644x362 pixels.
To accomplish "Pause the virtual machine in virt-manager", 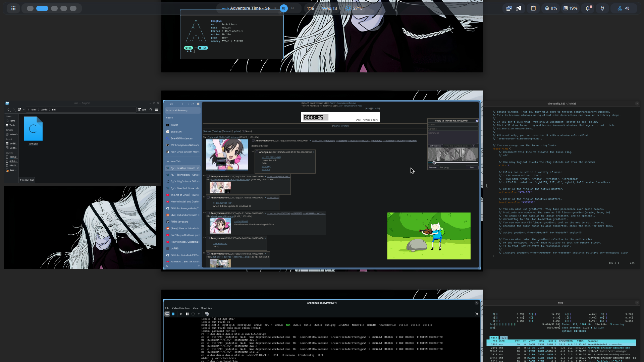I will coord(187,314).
